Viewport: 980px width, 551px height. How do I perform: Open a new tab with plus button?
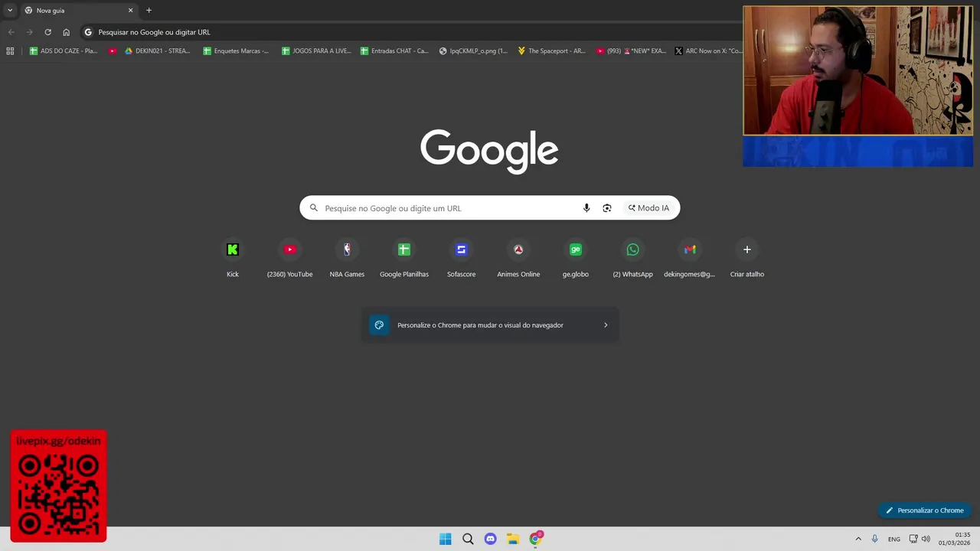[x=149, y=11]
